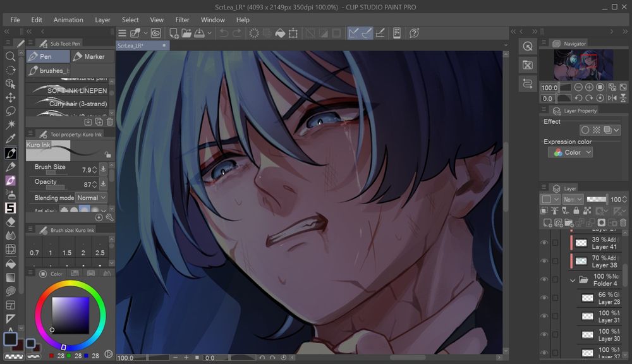Flip canvas horizontally in Navigator

pos(612,98)
